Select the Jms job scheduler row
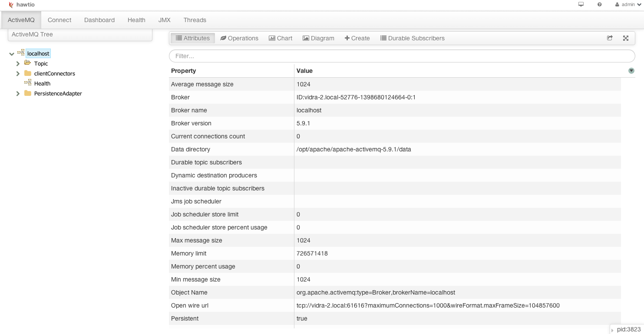This screenshot has width=644, height=334. pyautogui.click(x=395, y=201)
